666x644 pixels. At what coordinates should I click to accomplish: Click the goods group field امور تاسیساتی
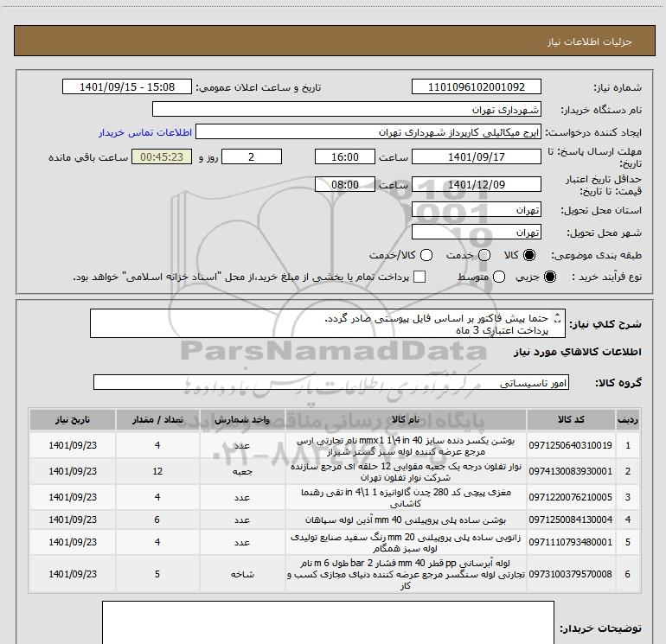click(x=331, y=382)
